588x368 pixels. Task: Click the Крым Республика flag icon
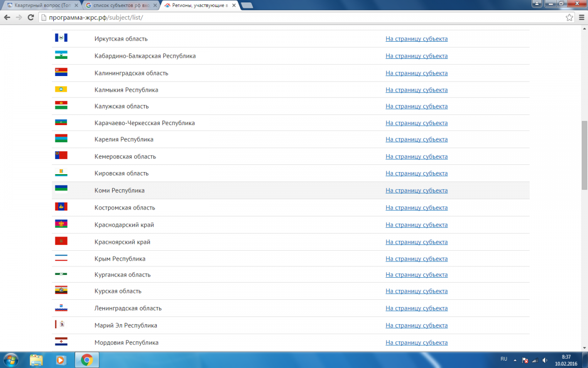[x=61, y=258]
